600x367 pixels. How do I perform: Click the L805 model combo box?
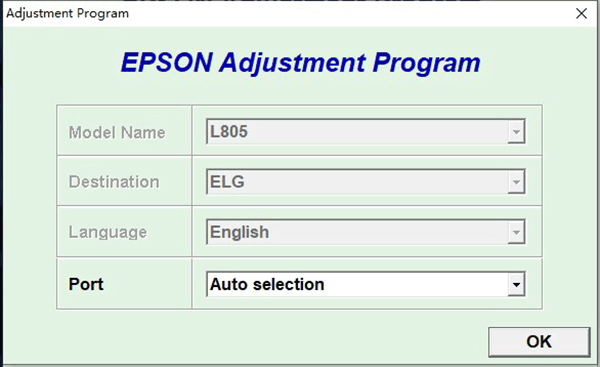pyautogui.click(x=365, y=132)
